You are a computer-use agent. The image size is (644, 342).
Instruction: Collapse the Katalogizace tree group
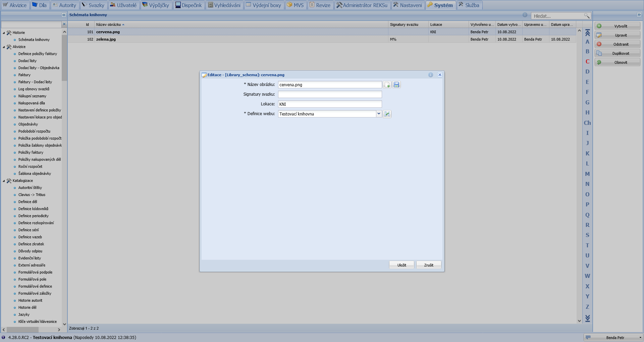coord(4,181)
